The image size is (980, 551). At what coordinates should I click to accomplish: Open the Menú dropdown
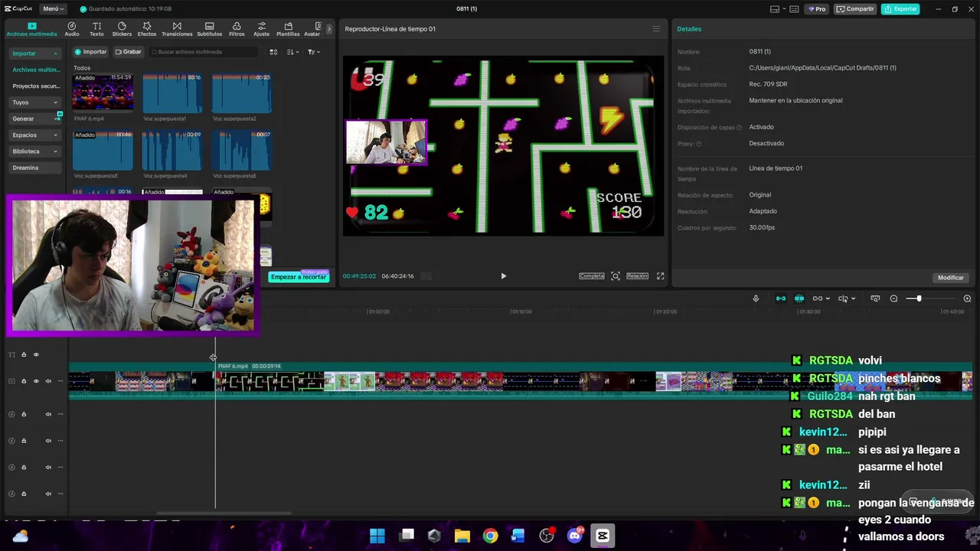pos(54,9)
